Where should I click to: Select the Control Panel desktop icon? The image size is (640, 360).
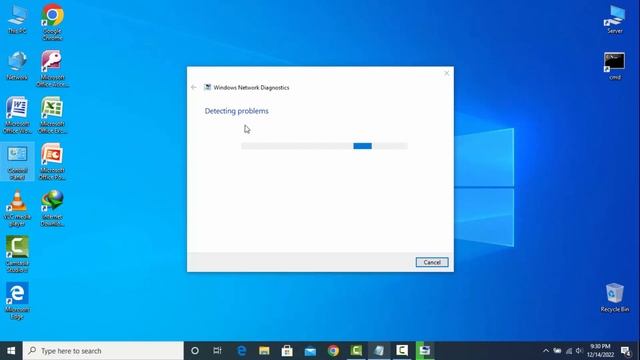click(x=17, y=162)
